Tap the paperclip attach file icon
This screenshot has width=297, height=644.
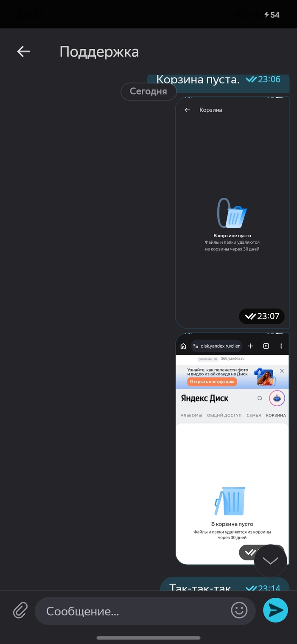[20, 610]
